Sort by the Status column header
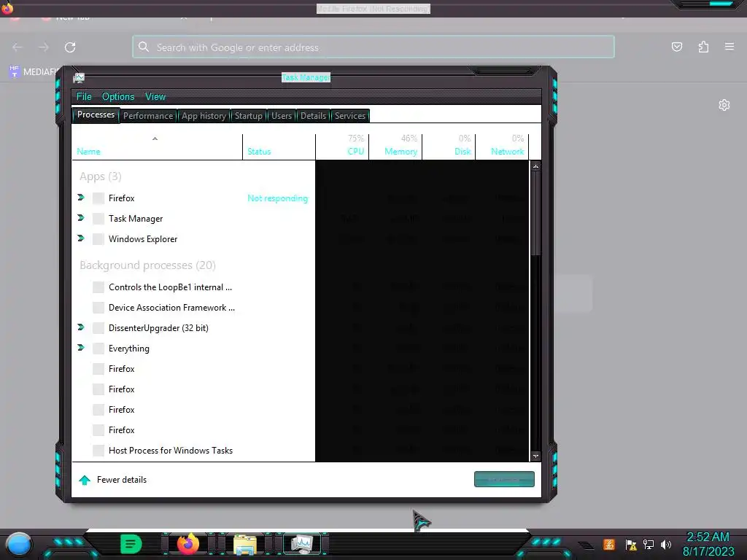This screenshot has height=560, width=747. click(x=279, y=147)
